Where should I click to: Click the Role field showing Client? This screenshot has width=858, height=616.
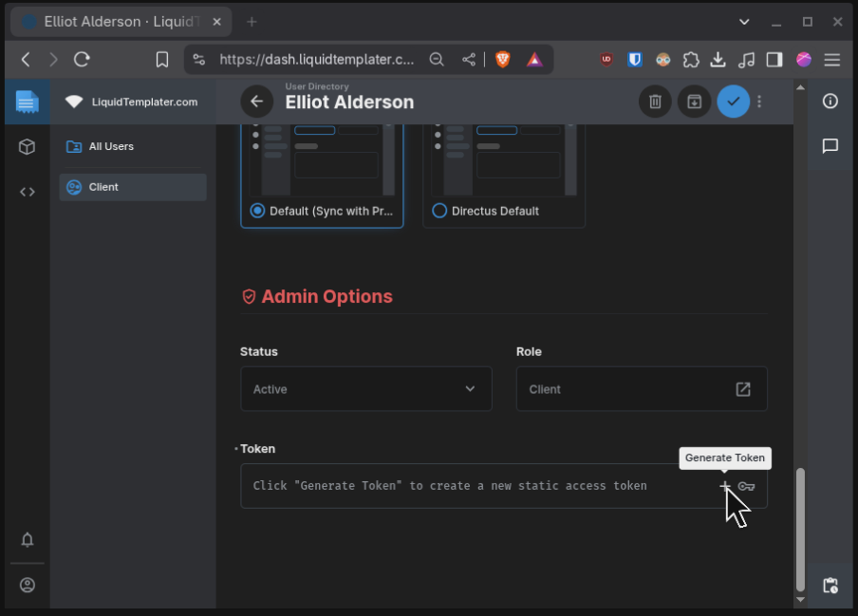642,389
